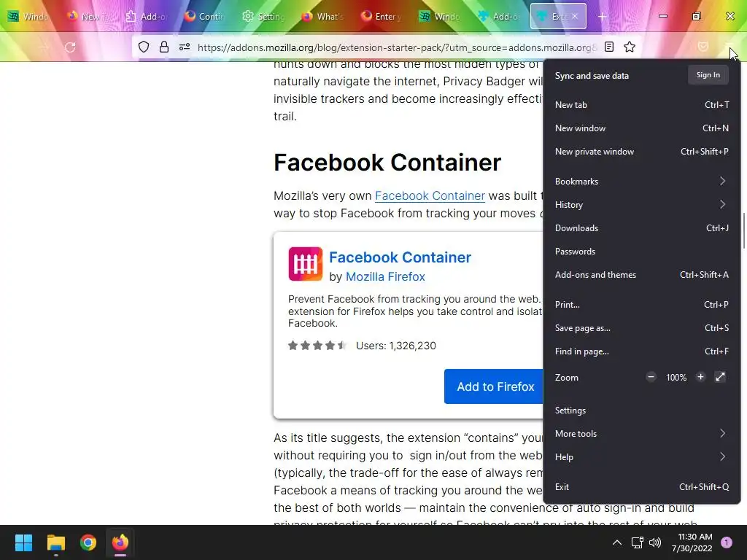The height and width of the screenshot is (560, 747).
Task: Click the site security padlock icon
Action: (164, 47)
